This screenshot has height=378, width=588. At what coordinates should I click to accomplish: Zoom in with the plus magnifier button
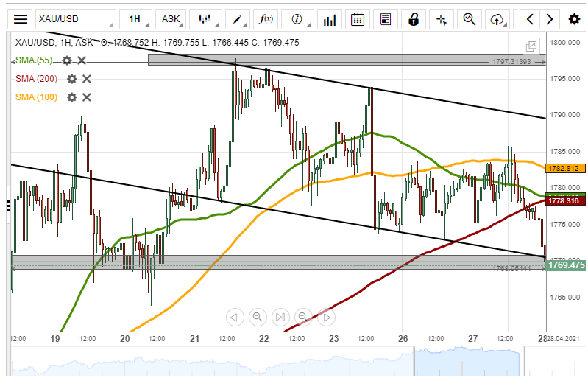[303, 318]
